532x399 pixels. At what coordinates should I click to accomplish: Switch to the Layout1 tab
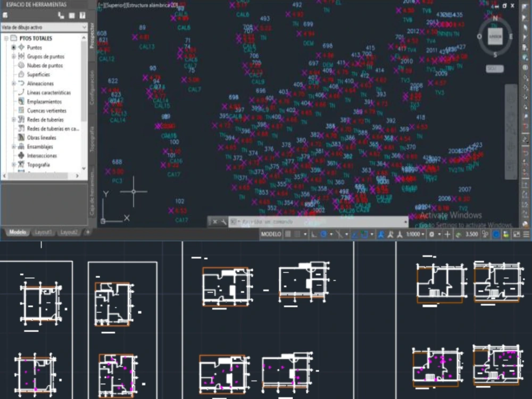(x=44, y=232)
